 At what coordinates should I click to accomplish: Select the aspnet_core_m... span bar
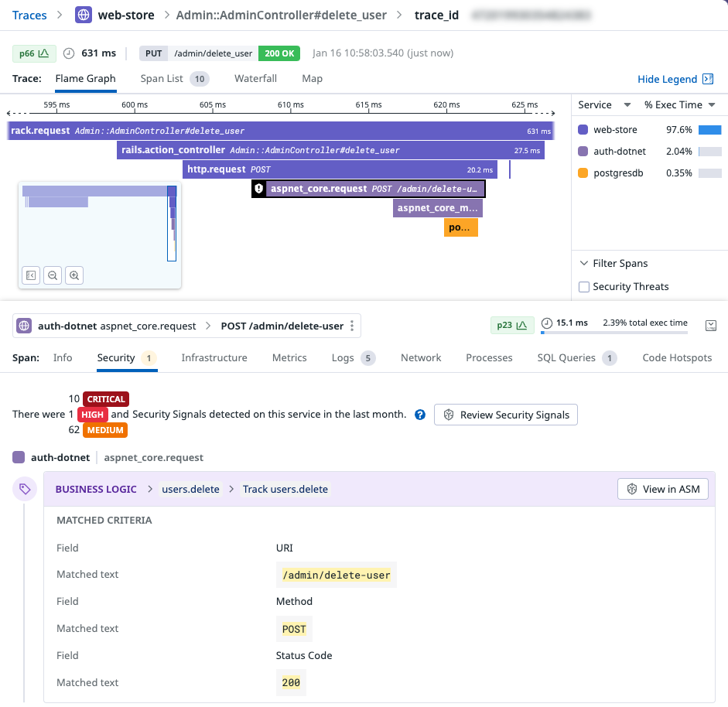438,208
